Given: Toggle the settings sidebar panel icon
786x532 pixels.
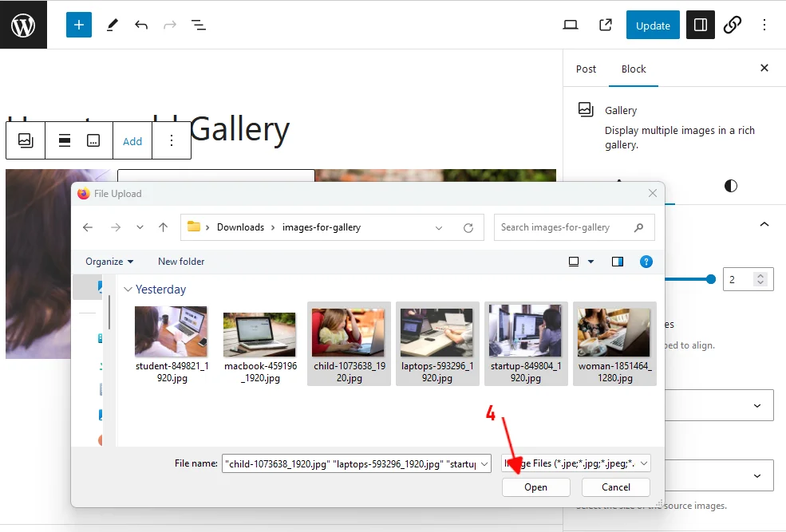Looking at the screenshot, I should coord(700,25).
